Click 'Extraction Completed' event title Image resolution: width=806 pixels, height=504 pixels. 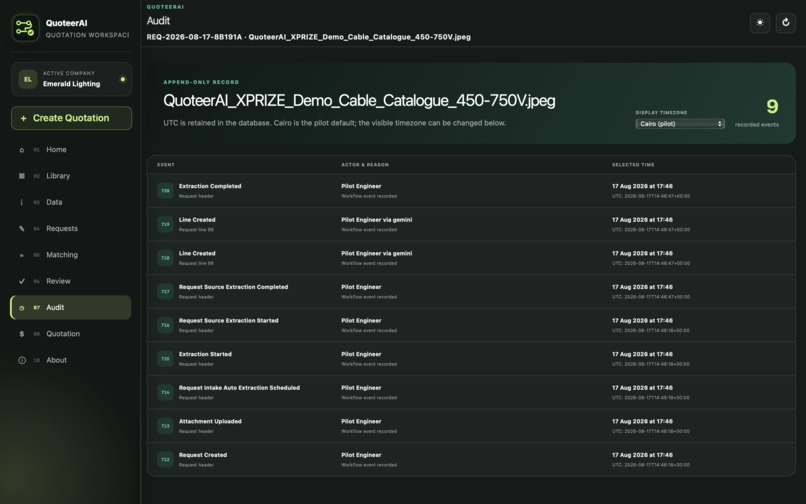coord(210,186)
